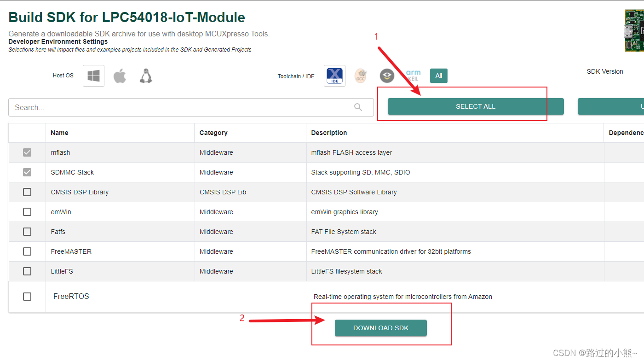
Task: Click the 'Toolchain / IDE' label
Action: [296, 76]
